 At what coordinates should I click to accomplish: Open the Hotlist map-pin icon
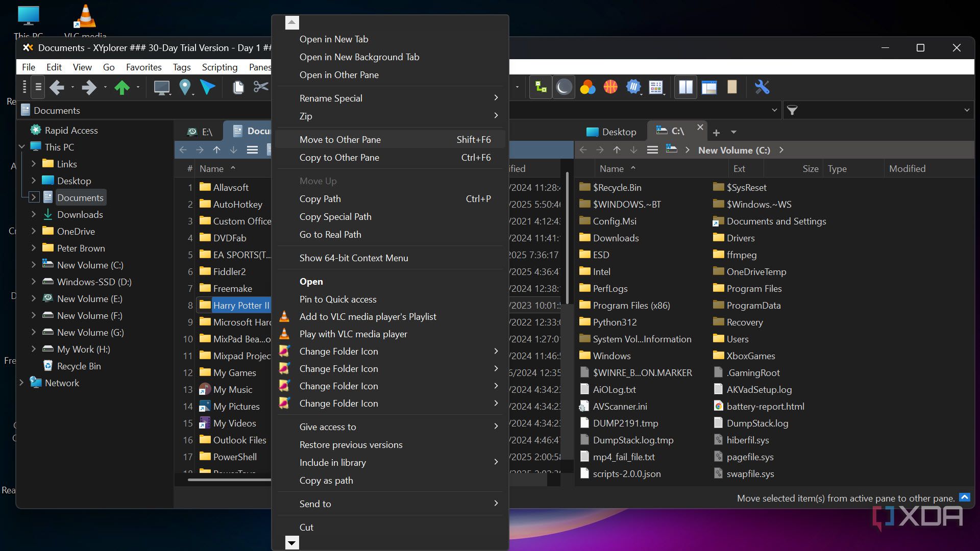[185, 87]
